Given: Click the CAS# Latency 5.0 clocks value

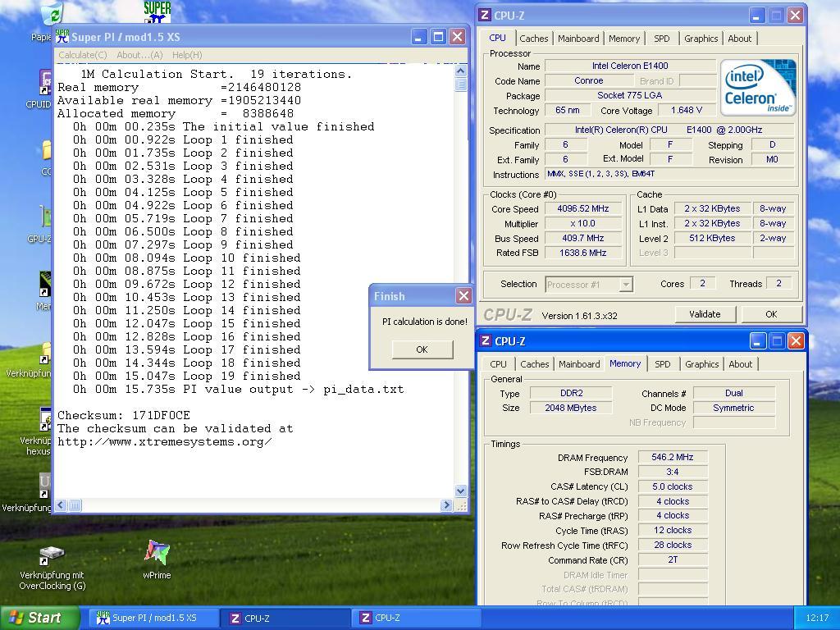Looking at the screenshot, I should click(673, 486).
